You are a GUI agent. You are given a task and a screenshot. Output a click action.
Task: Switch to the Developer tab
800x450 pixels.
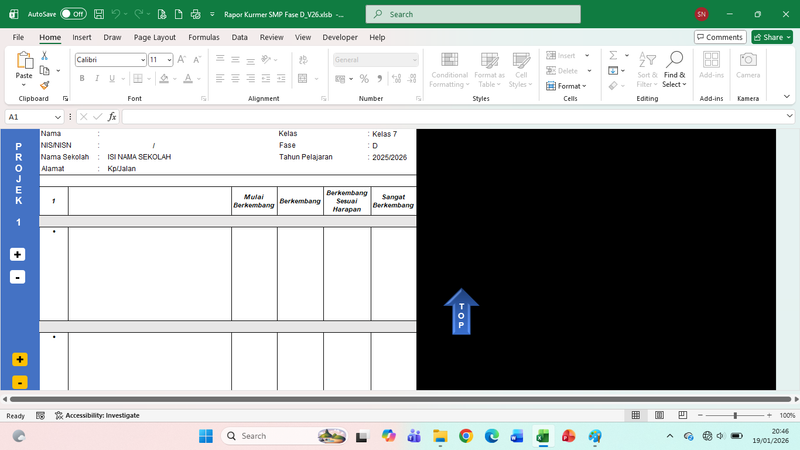340,37
